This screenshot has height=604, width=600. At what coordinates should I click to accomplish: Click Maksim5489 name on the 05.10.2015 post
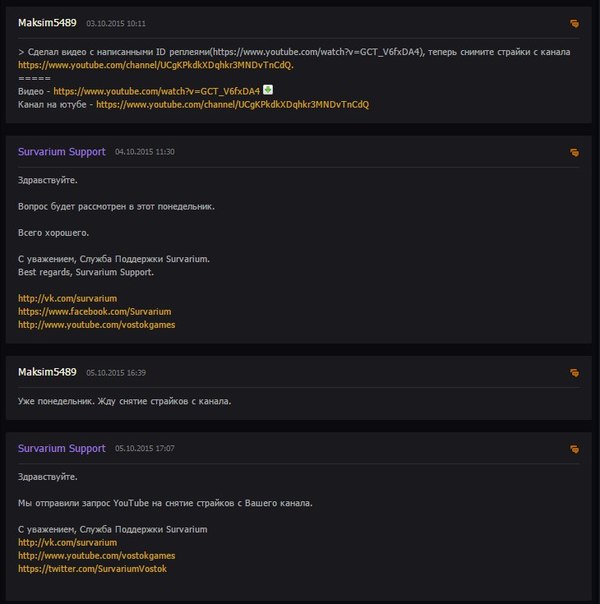(x=47, y=372)
